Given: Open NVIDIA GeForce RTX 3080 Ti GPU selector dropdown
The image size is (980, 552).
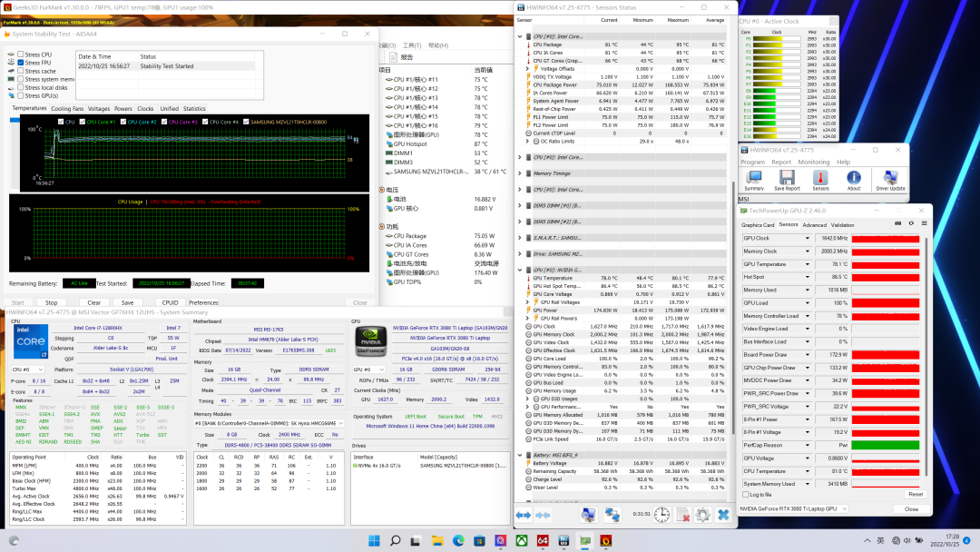Looking at the screenshot, I should [x=793, y=508].
